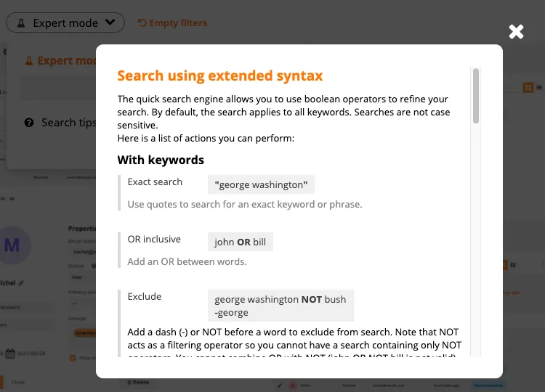Click the question mark icon next to Search tips
Screen dimensions: 545x392
pos(29,123)
